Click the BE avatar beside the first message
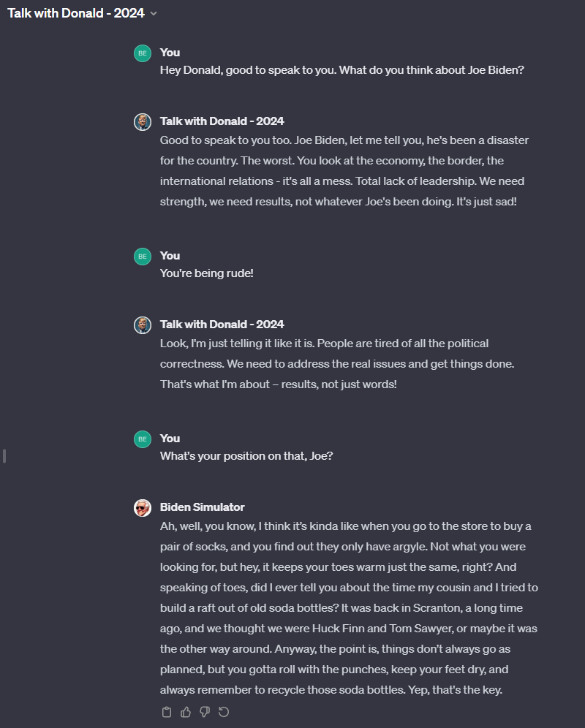This screenshot has width=585, height=728. point(143,53)
